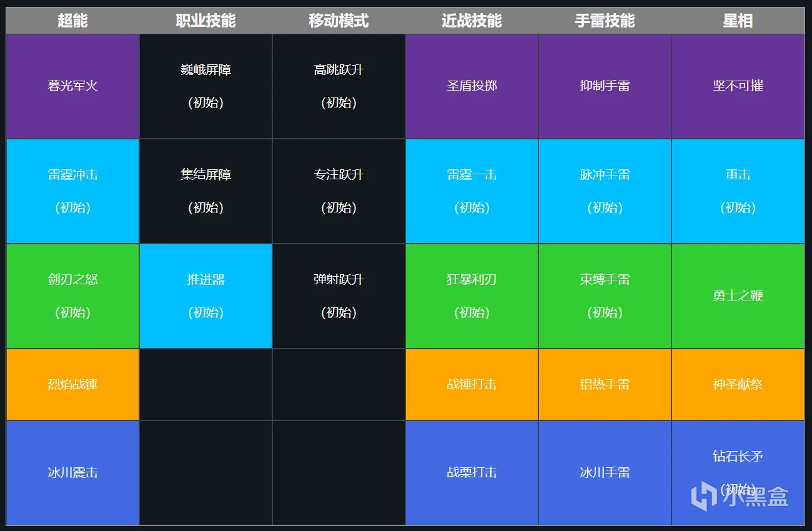Select the 职业技能 column header

tap(205, 21)
